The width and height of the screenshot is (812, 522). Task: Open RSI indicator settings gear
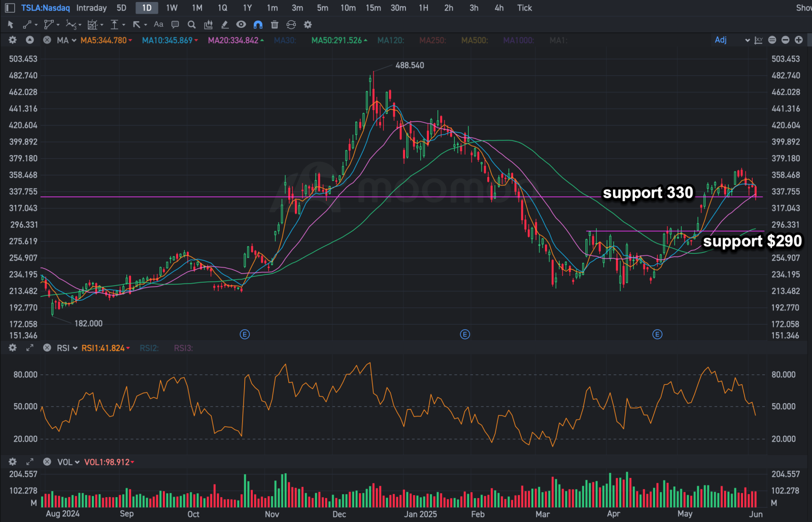pyautogui.click(x=13, y=348)
